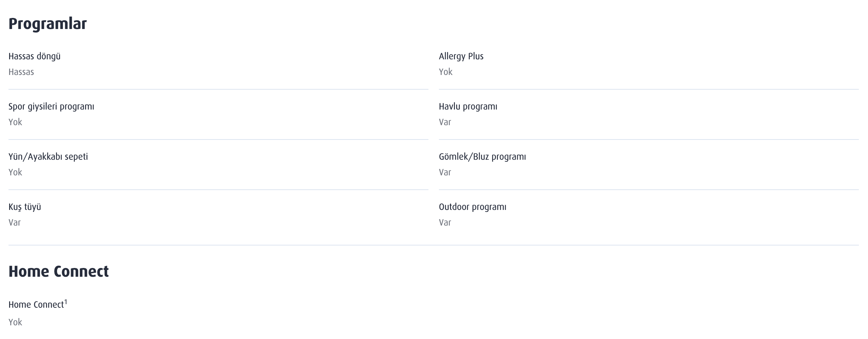Click the Var value under Gömlek/Bluz programı
The width and height of the screenshot is (868, 339).
click(445, 172)
